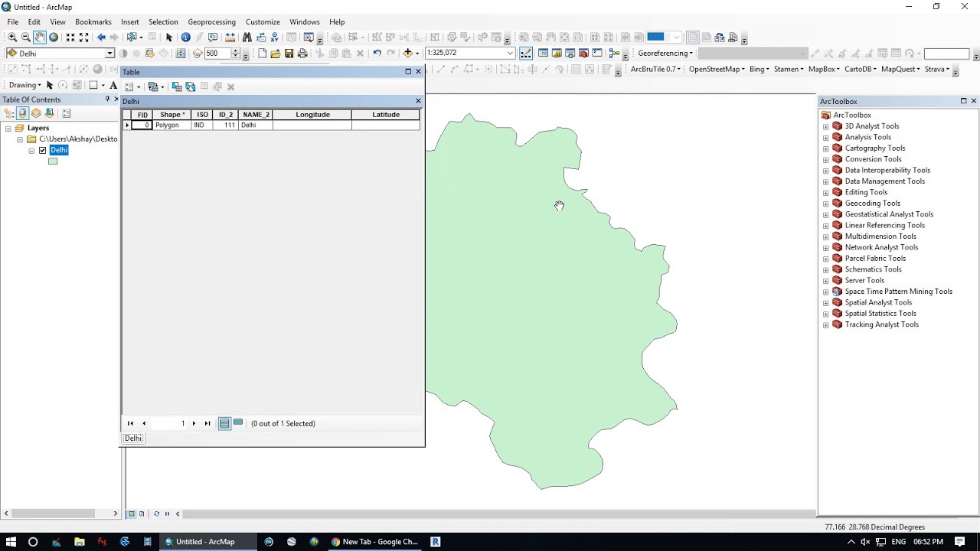This screenshot has height=551, width=980.
Task: Collapse the Layers group in Table Of Contents
Action: click(8, 129)
